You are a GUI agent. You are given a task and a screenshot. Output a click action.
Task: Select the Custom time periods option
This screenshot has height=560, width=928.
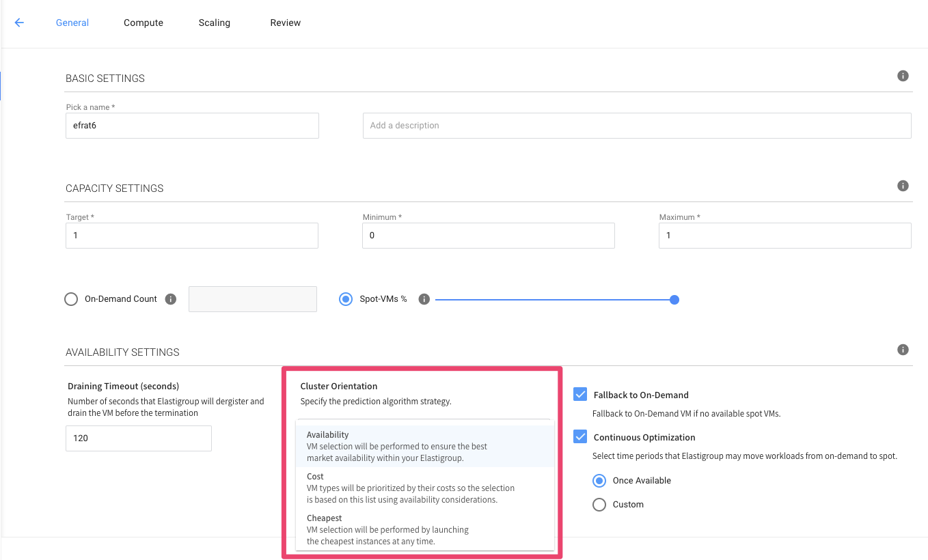pos(599,505)
